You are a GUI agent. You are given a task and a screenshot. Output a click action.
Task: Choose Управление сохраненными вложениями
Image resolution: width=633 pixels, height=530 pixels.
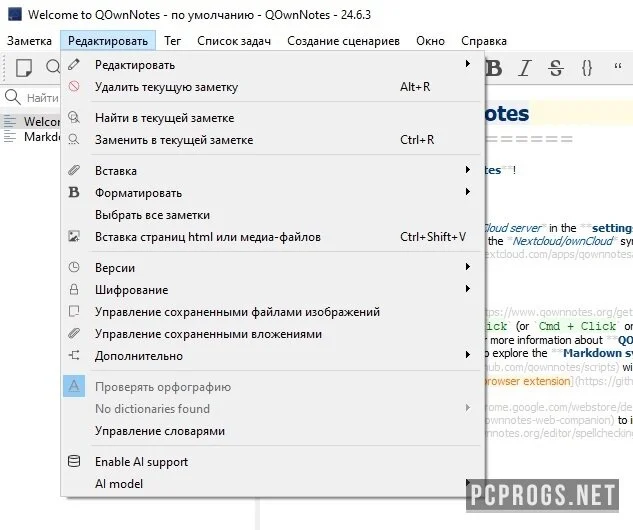(x=272, y=334)
